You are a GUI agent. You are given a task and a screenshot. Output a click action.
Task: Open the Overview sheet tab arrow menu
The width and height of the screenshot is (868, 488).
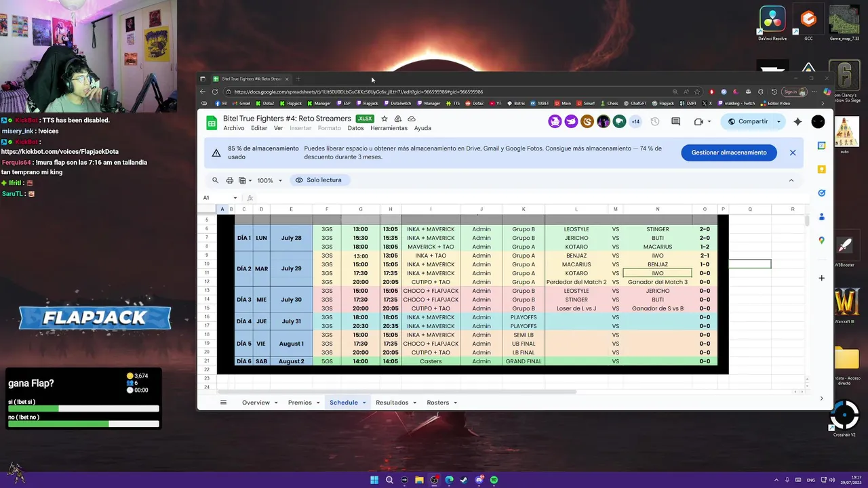(276, 403)
